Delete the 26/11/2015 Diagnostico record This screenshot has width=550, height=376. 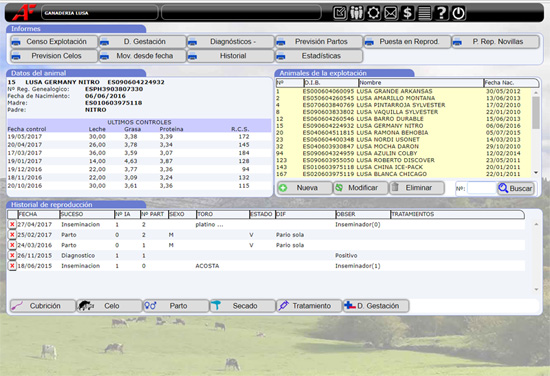pos(12,255)
